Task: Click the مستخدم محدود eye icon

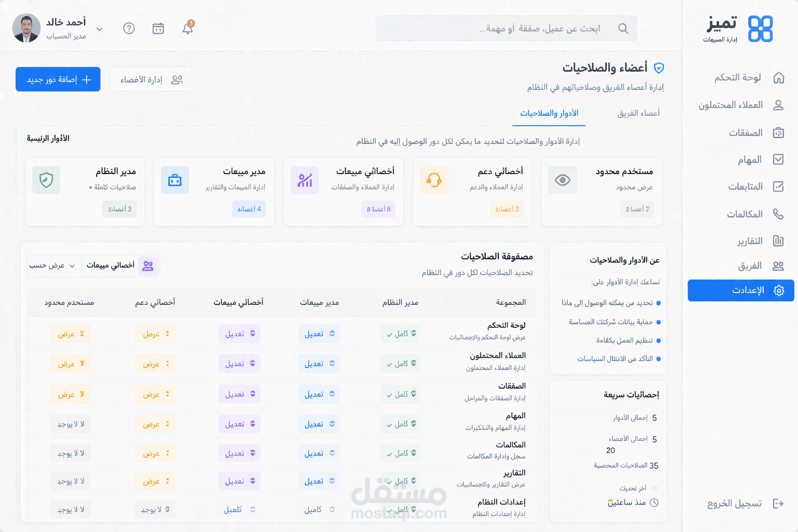Action: tap(563, 180)
